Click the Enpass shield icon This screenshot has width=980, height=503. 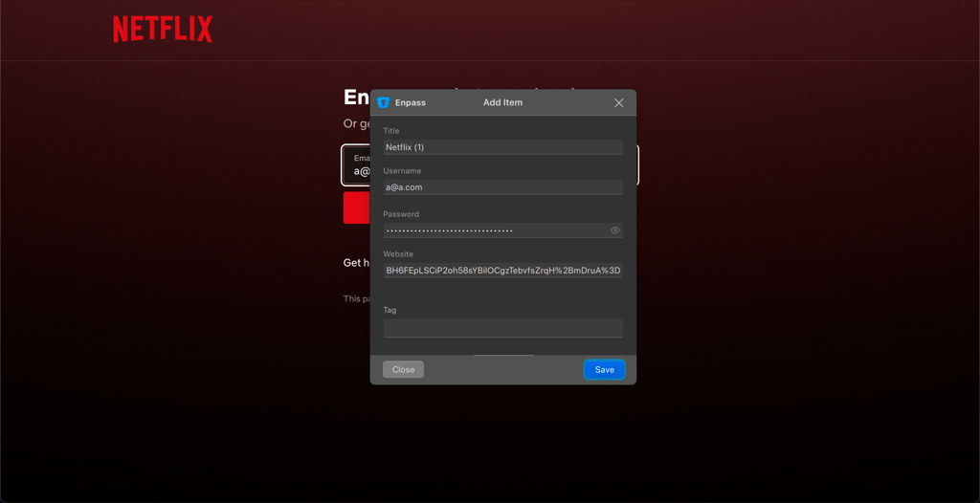384,102
